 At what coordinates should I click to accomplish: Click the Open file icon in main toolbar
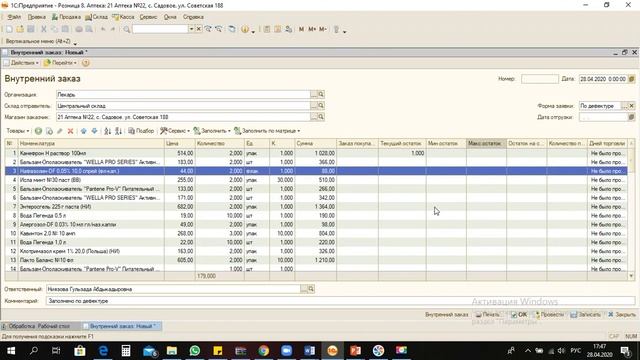point(20,29)
